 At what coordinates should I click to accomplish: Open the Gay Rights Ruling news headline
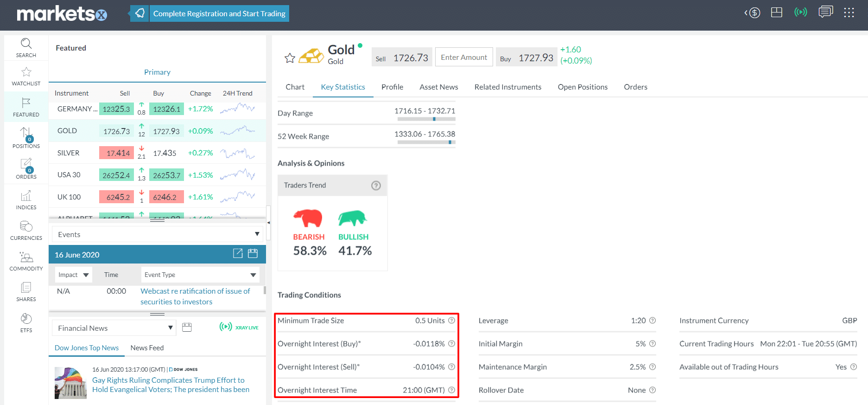coord(171,385)
